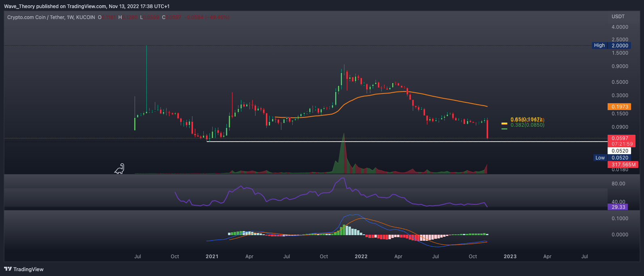
Task: Click the dinosaur icon on the chart
Action: point(119,169)
